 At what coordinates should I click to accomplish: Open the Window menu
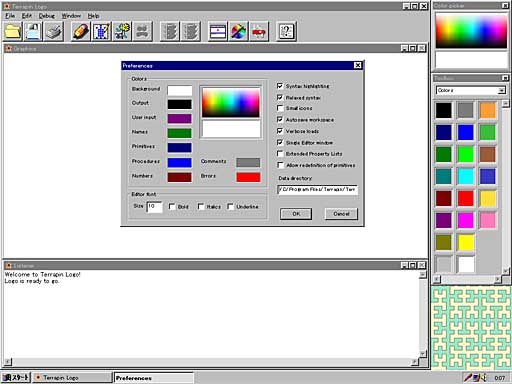click(x=71, y=16)
